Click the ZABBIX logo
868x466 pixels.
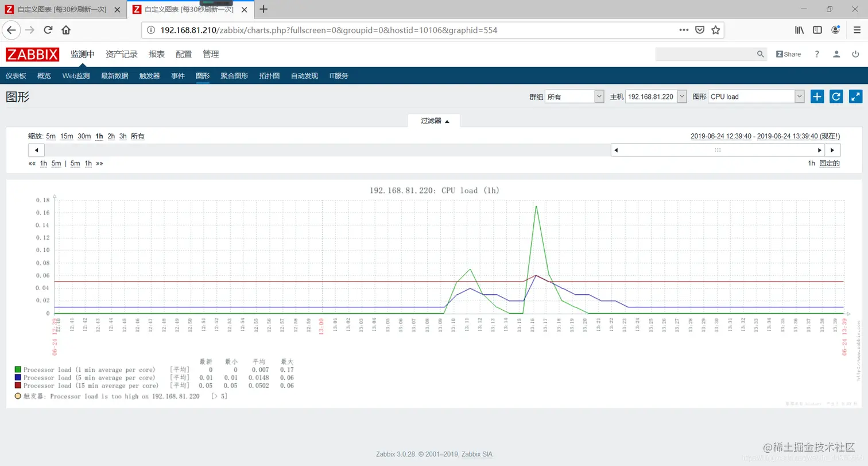point(33,54)
